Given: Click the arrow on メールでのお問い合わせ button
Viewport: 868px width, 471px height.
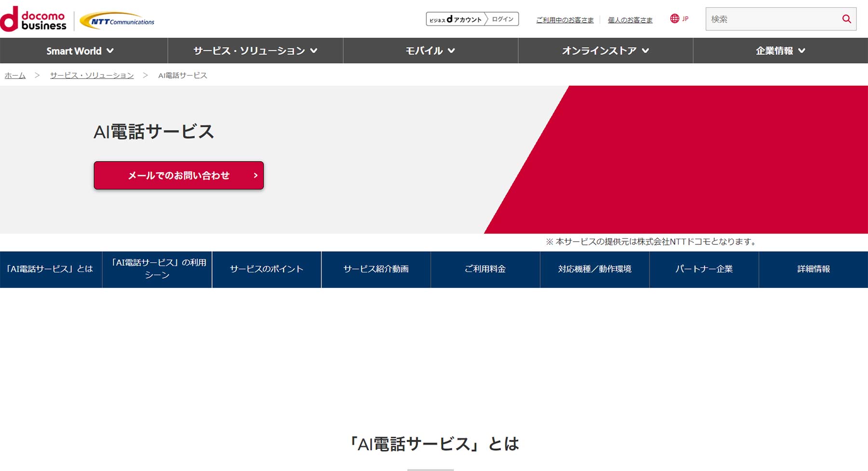Looking at the screenshot, I should 256,175.
